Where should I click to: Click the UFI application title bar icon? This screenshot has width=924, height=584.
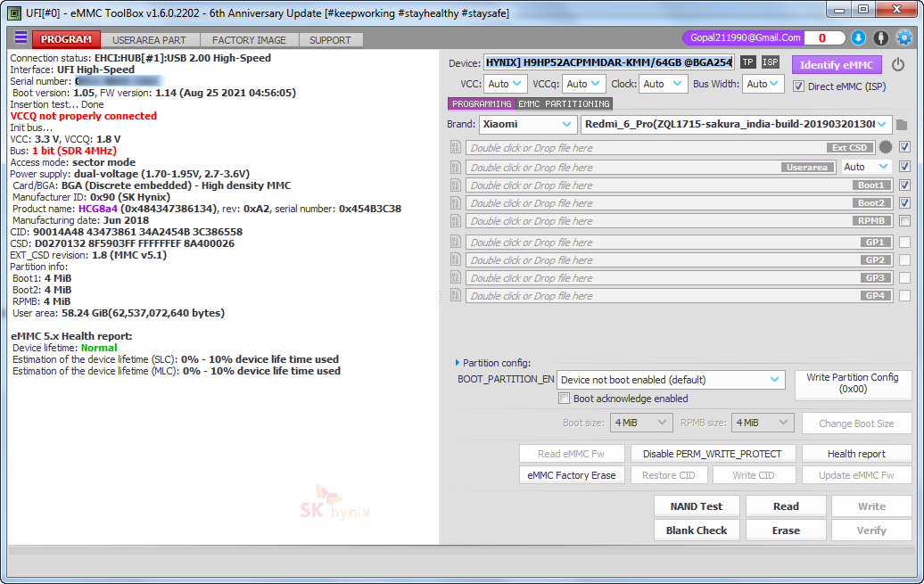pos(15,12)
